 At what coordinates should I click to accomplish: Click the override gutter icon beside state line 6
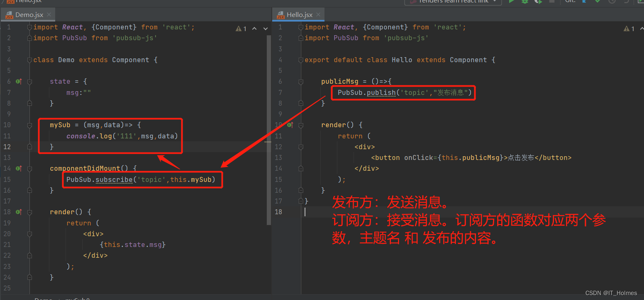pyautogui.click(x=18, y=82)
